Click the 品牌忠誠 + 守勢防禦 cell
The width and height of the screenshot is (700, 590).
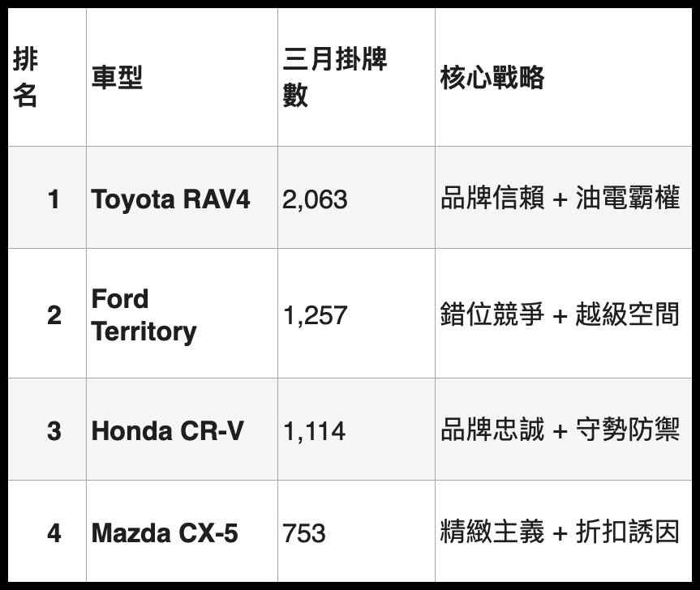560,430
